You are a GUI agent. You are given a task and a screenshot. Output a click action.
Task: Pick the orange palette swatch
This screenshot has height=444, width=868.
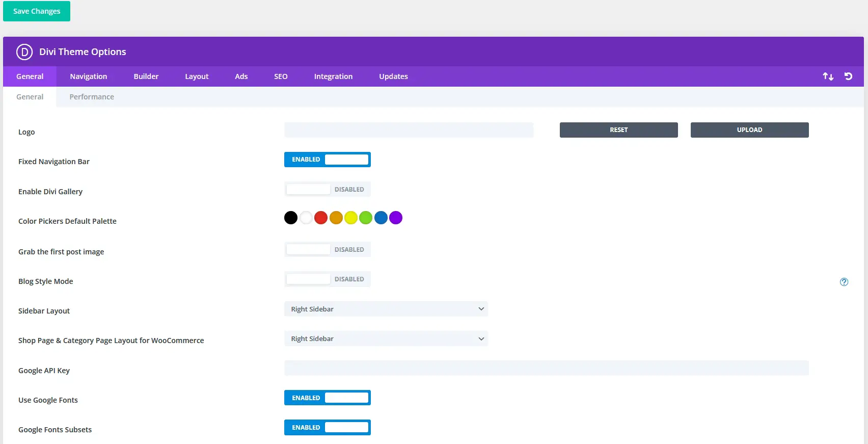336,218
